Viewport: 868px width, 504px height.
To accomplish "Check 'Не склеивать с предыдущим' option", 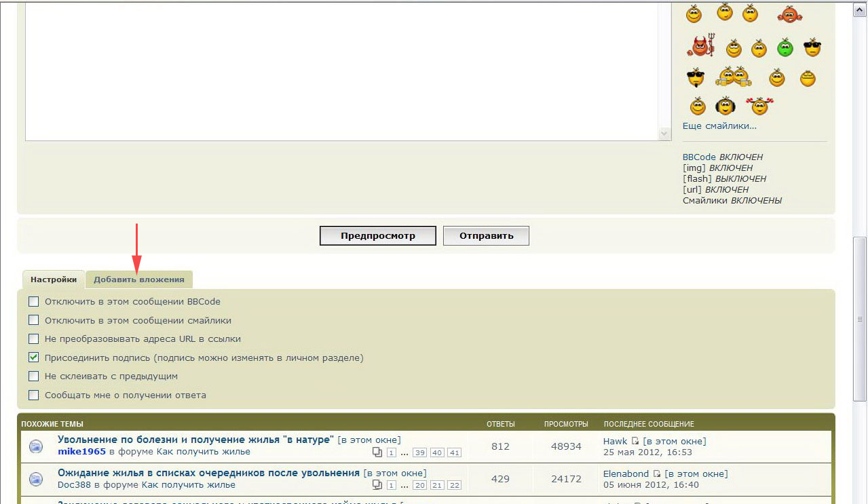I will (33, 376).
